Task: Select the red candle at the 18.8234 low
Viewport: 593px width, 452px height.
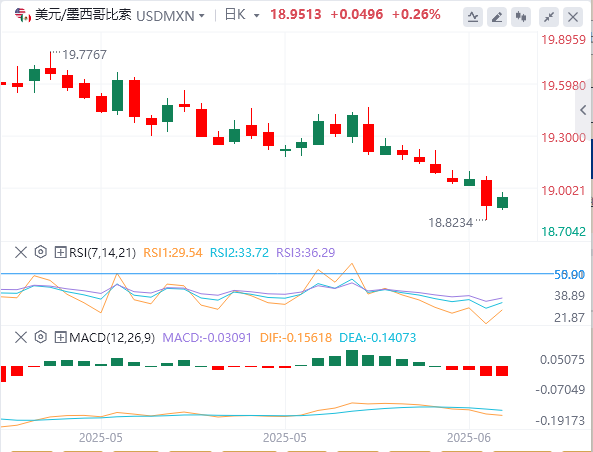Action: tap(486, 193)
